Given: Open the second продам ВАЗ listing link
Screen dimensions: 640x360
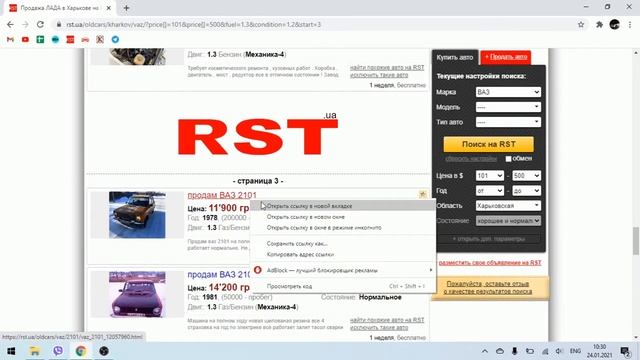Looking at the screenshot, I should [219, 275].
